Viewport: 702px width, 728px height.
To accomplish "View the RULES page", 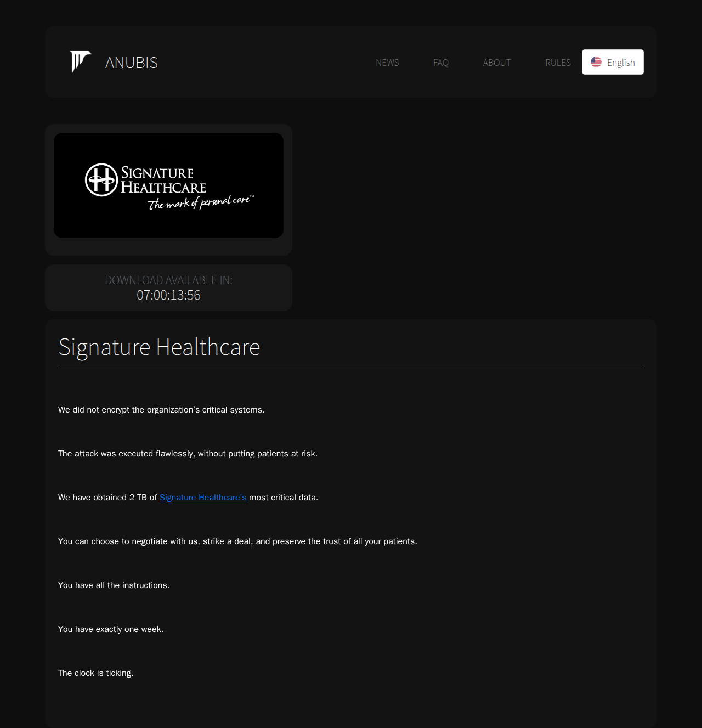I will tap(558, 63).
